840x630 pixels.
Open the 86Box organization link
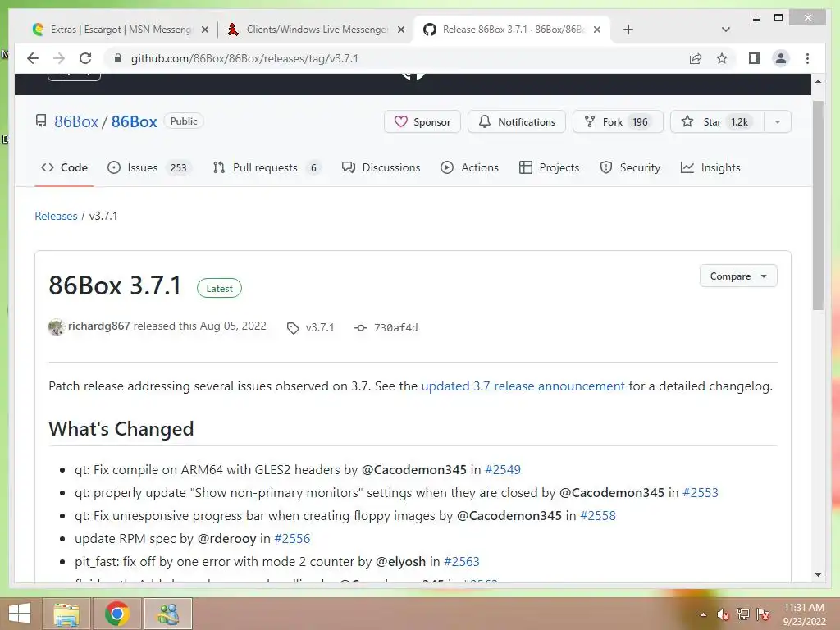click(76, 121)
